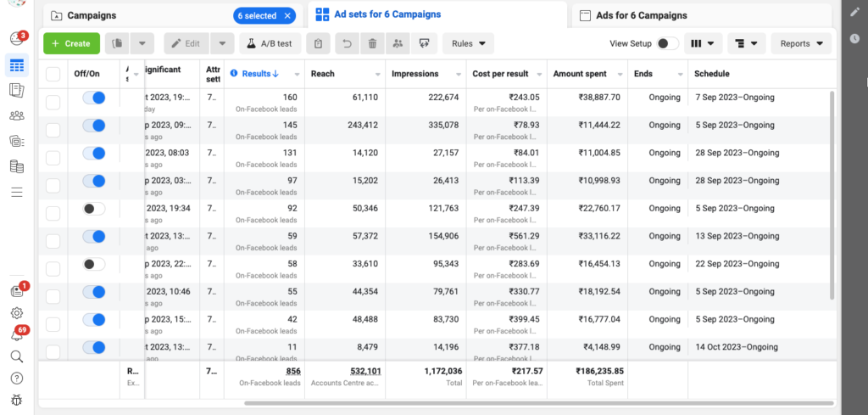Toggle the View Setup switch
The image size is (868, 415).
point(667,43)
